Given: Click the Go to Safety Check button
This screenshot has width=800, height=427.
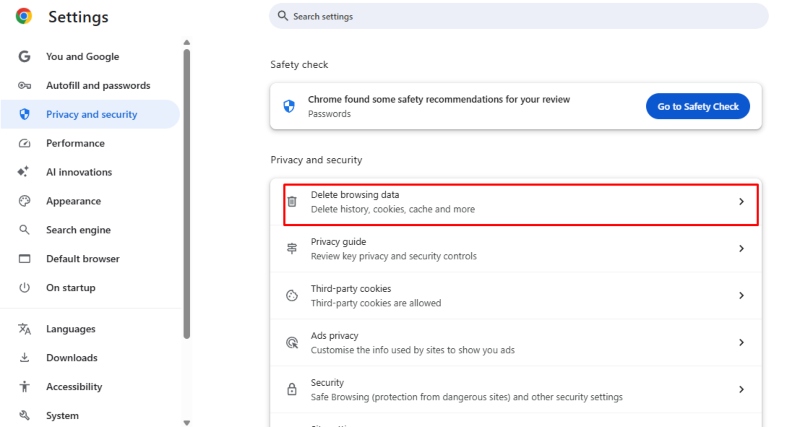Looking at the screenshot, I should pos(697,106).
